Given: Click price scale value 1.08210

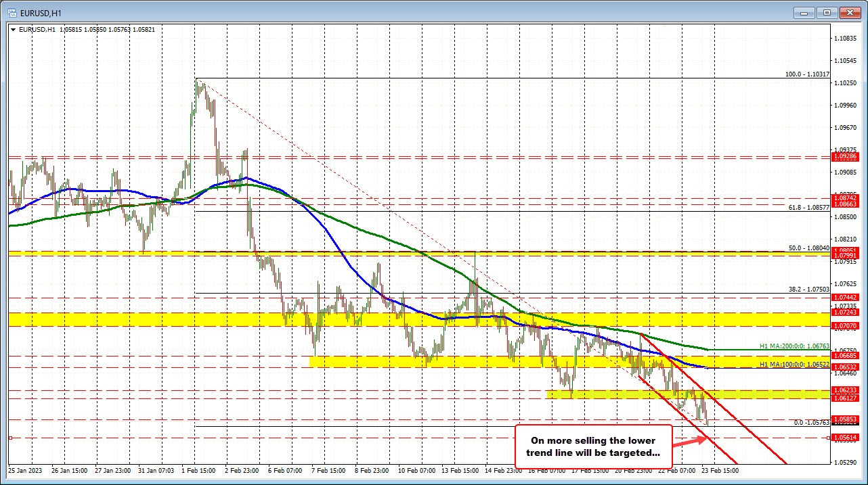Looking at the screenshot, I should pos(847,239).
